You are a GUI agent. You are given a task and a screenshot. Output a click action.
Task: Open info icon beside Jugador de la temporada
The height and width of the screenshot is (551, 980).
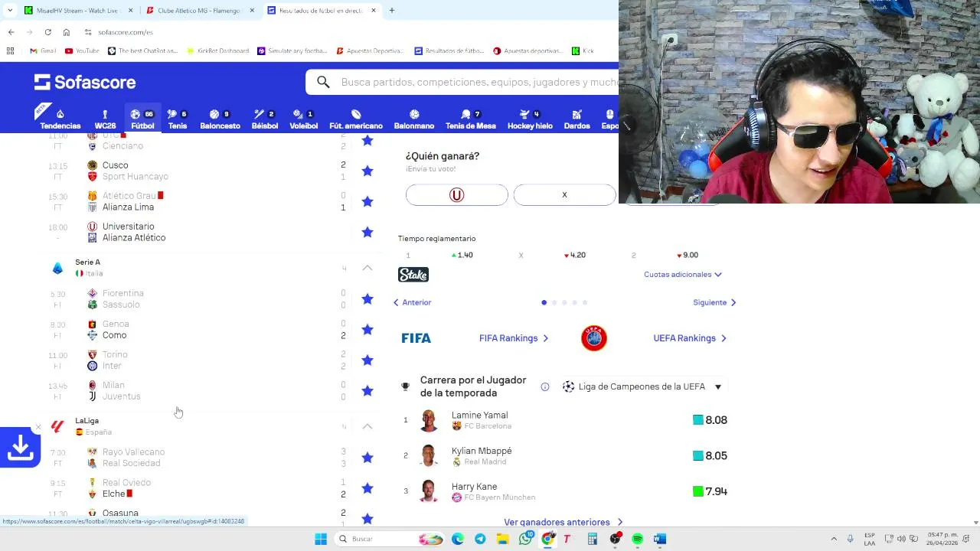click(x=545, y=386)
